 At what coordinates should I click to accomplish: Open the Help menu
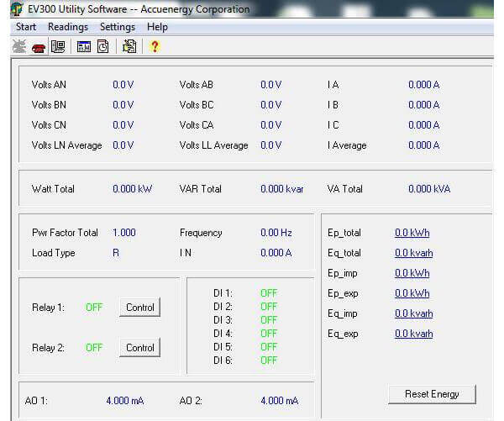click(x=157, y=27)
